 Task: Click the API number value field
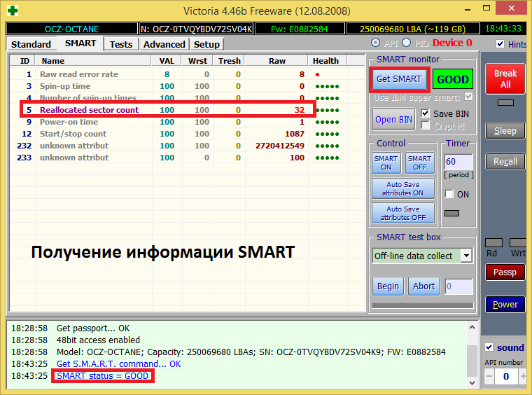[506, 376]
